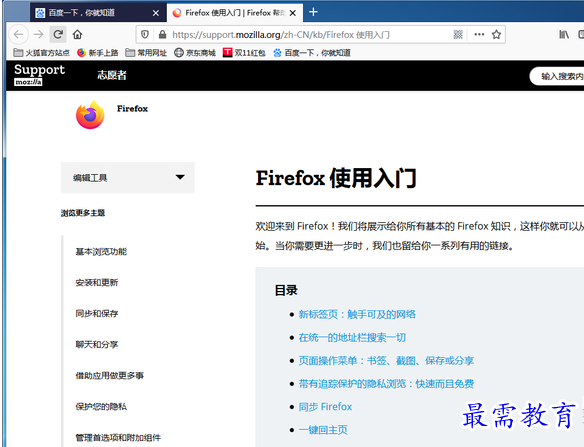Open the 新手上路 bookmark
This screenshot has width=584, height=447.
pos(98,53)
